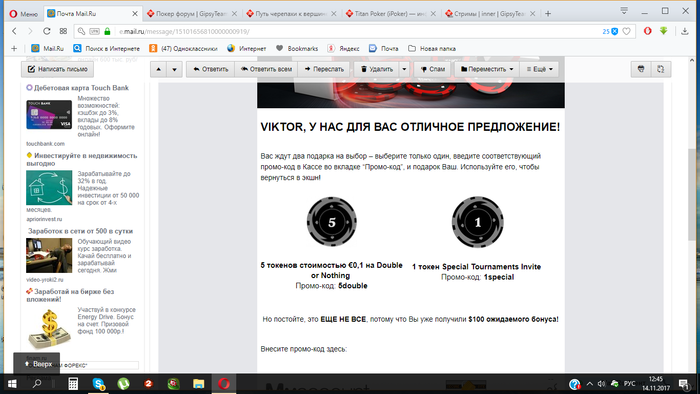Click the page vertical scrollbar
This screenshot has width=700, height=394.
point(692,195)
